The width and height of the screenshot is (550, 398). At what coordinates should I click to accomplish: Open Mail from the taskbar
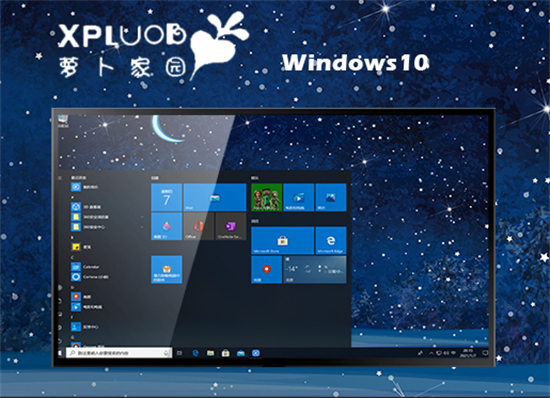pos(241,353)
